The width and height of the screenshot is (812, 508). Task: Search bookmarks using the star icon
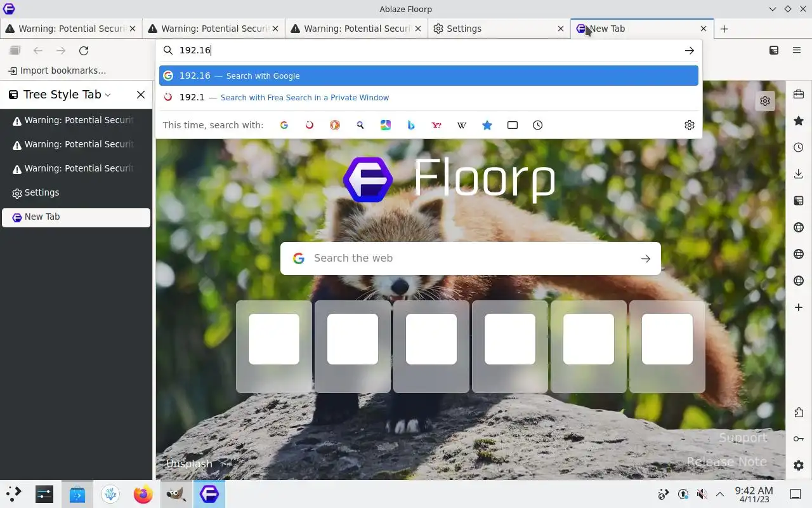487,125
